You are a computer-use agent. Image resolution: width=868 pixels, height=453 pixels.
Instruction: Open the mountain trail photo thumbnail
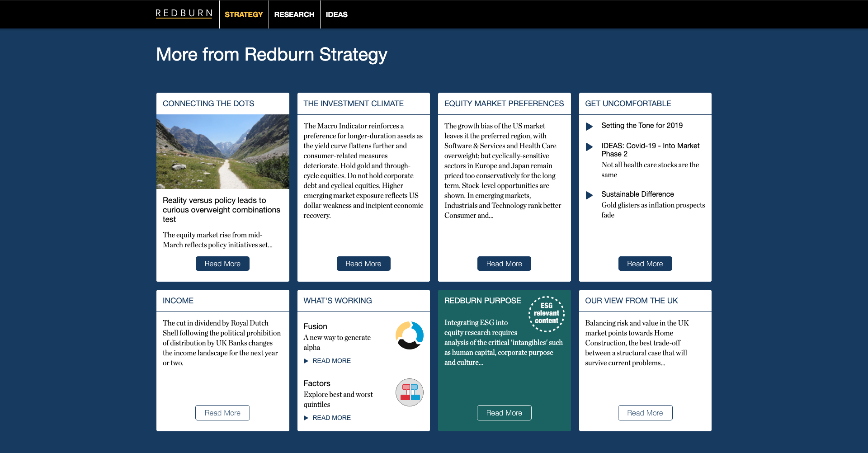tap(223, 151)
